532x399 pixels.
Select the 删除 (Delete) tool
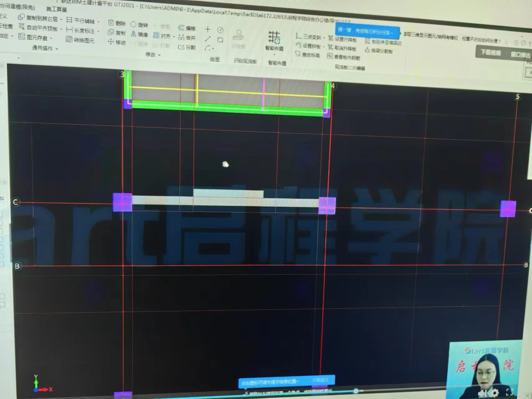(117, 23)
